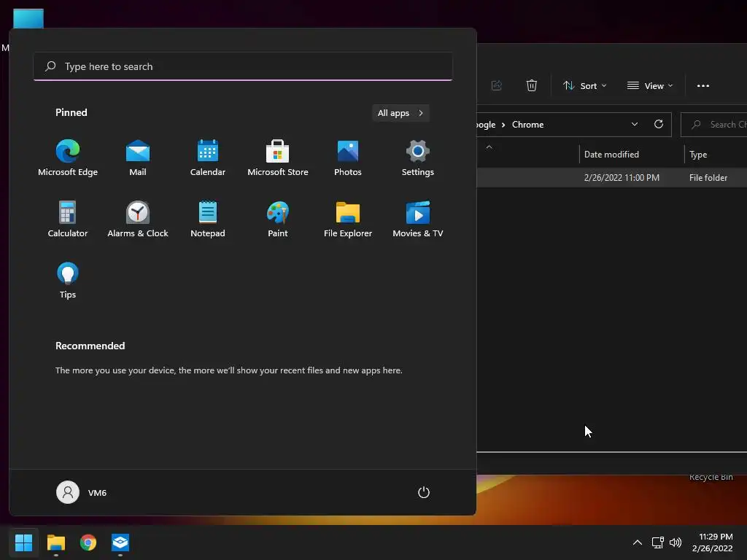Image resolution: width=747 pixels, height=560 pixels.
Task: Open the clock and date flyout
Action: [712, 542]
